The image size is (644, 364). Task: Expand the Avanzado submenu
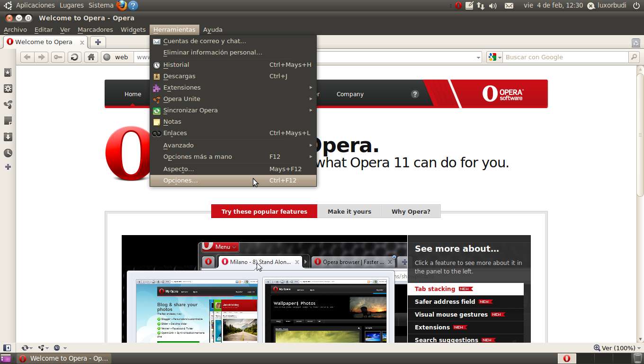(233, 145)
